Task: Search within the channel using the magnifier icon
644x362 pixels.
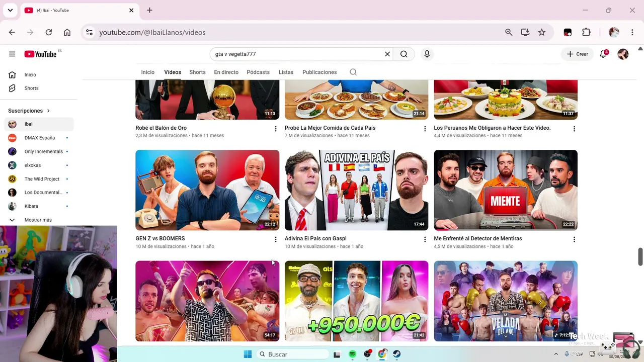Action: [x=353, y=72]
